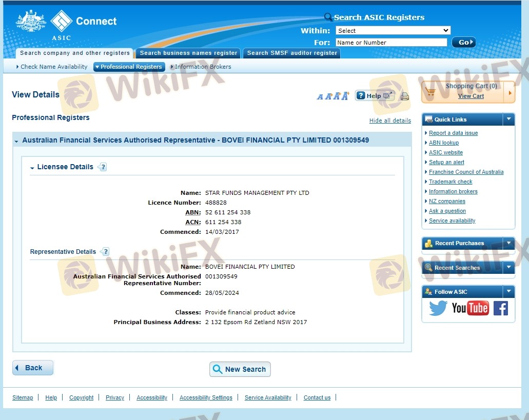This screenshot has width=529, height=420.
Task: Click the shopping cart icon
Action: [x=431, y=92]
